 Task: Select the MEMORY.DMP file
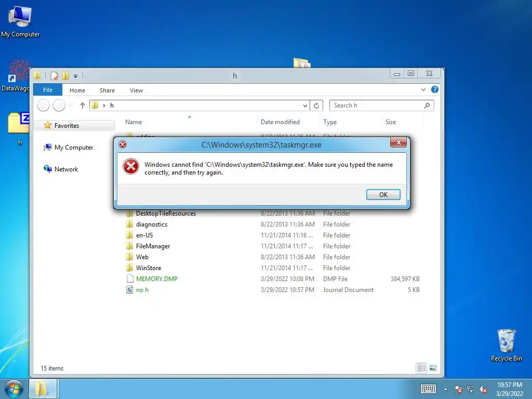(157, 278)
